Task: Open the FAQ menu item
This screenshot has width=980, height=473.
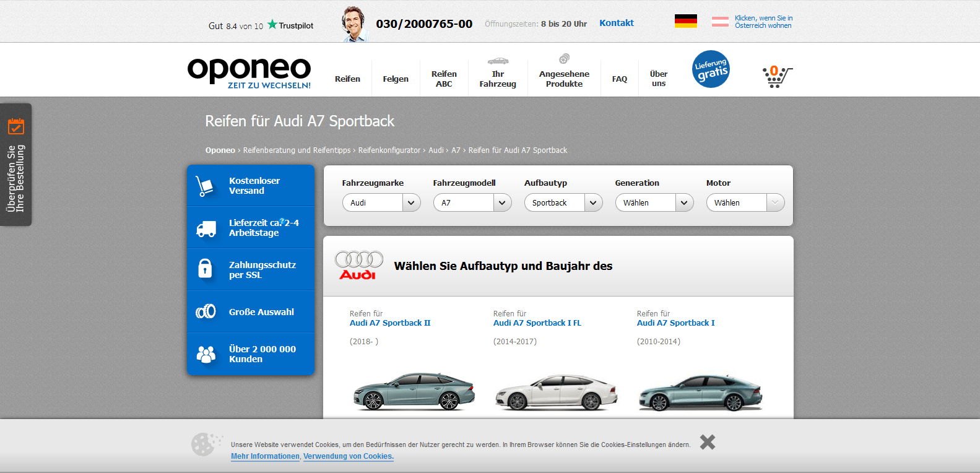Action: pyautogui.click(x=619, y=79)
